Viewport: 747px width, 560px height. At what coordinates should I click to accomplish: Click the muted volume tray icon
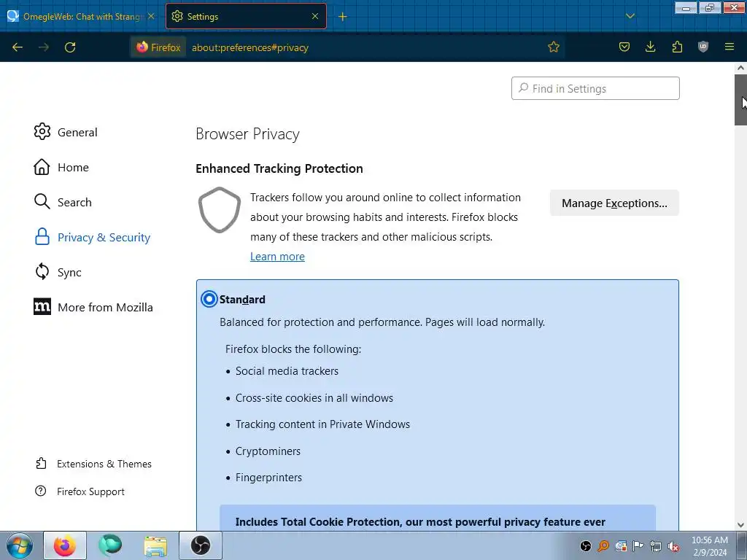click(673, 546)
